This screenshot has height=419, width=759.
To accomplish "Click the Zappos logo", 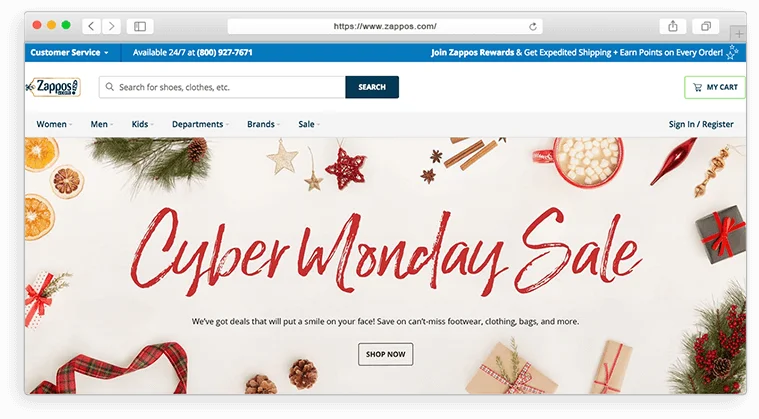I will tap(53, 87).
